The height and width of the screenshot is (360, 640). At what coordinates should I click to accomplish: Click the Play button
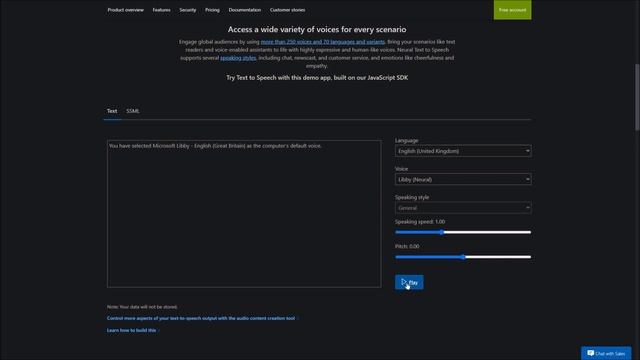click(x=409, y=282)
